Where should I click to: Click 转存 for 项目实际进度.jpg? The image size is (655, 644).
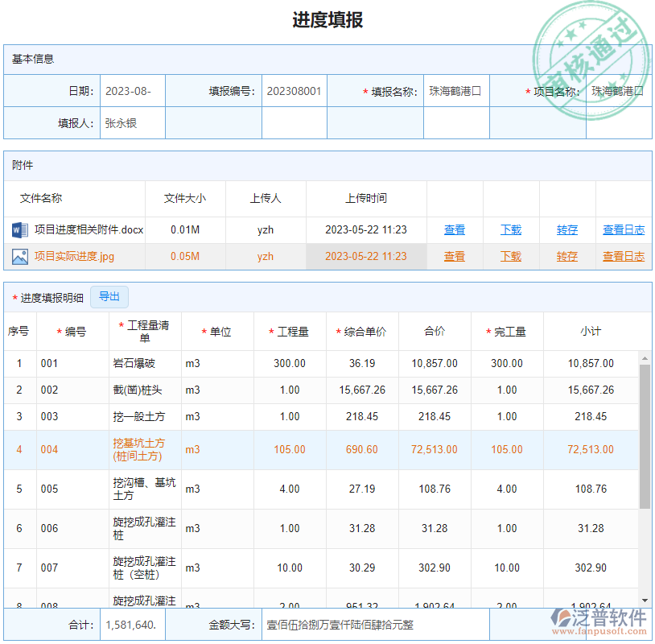pyautogui.click(x=566, y=256)
